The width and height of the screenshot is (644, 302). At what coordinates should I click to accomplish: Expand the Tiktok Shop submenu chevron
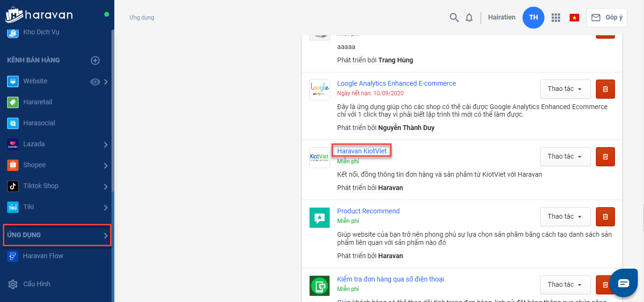pos(106,186)
